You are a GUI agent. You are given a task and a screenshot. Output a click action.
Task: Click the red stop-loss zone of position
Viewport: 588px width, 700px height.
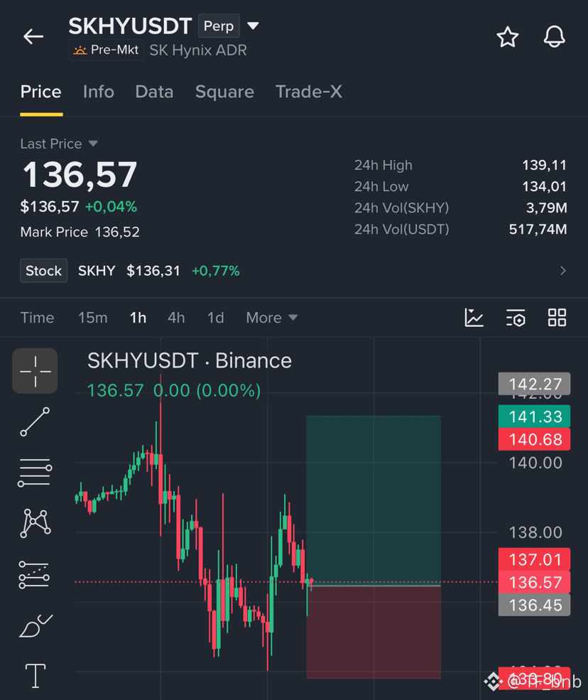374,632
